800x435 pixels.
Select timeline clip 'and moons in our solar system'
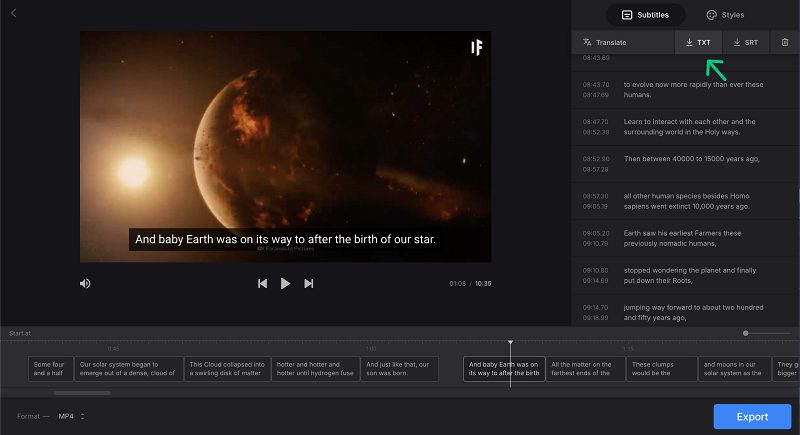734,369
